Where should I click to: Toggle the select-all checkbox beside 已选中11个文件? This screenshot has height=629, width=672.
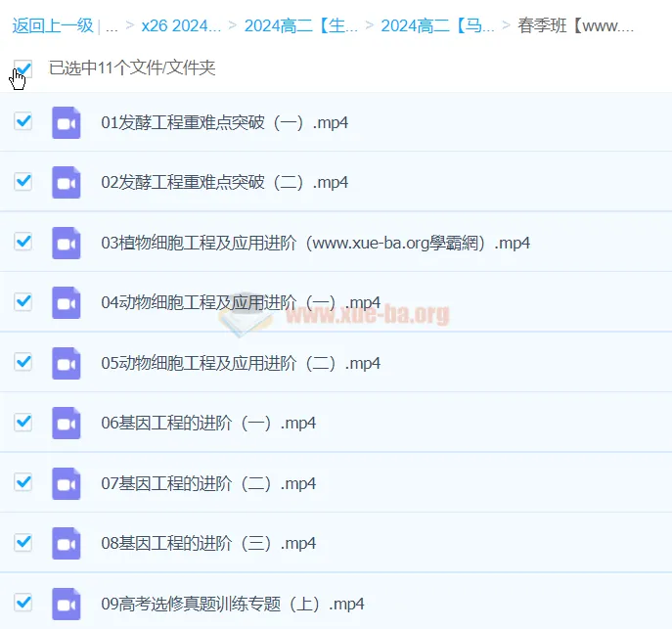23,68
